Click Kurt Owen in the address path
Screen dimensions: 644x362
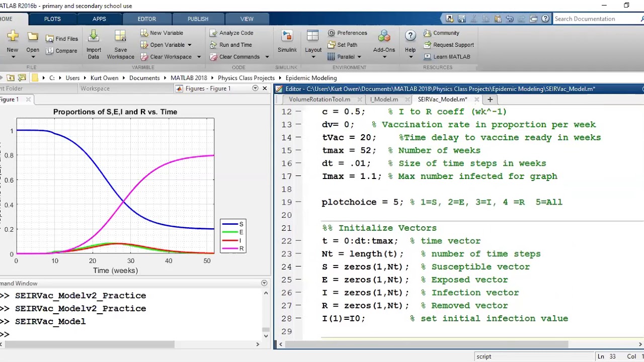pyautogui.click(x=104, y=78)
